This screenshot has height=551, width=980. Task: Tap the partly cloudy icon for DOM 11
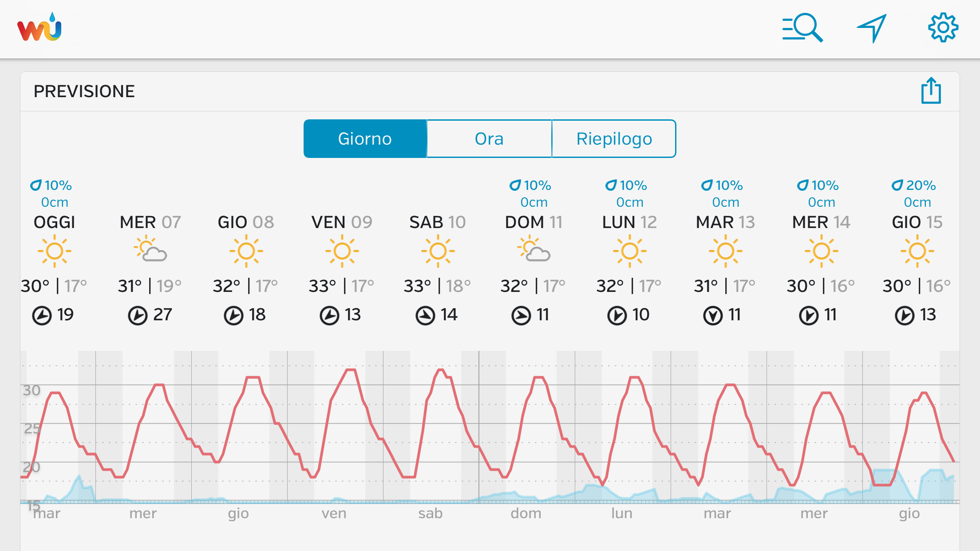click(x=533, y=250)
